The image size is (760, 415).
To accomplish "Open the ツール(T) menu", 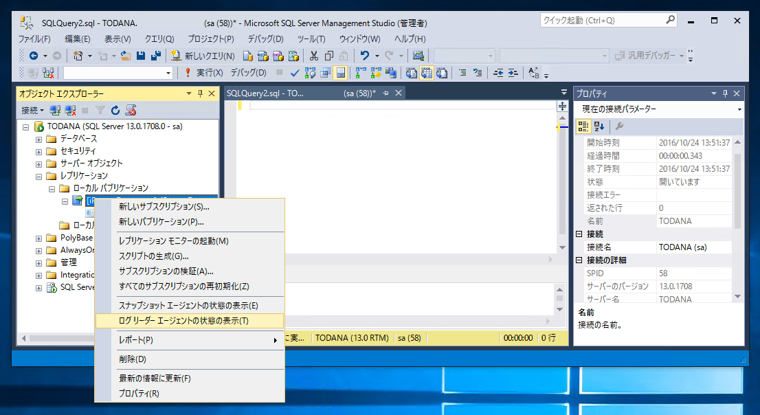I will 311,39.
